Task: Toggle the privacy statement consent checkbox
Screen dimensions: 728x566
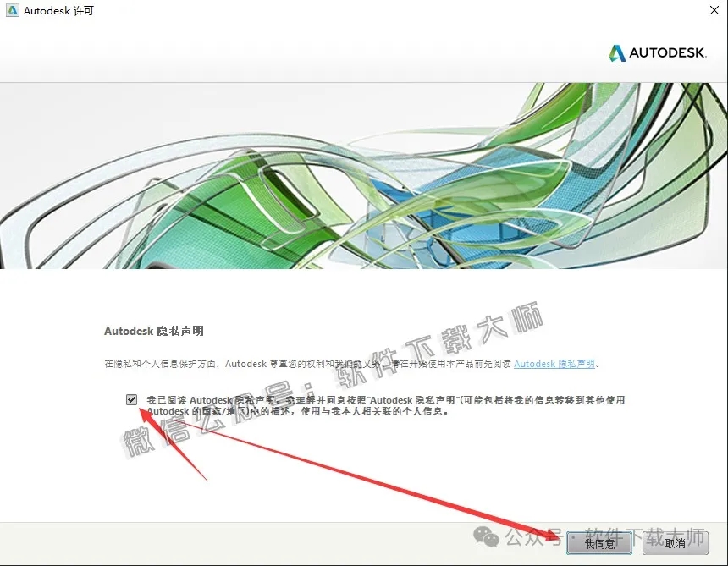Action: point(130,400)
